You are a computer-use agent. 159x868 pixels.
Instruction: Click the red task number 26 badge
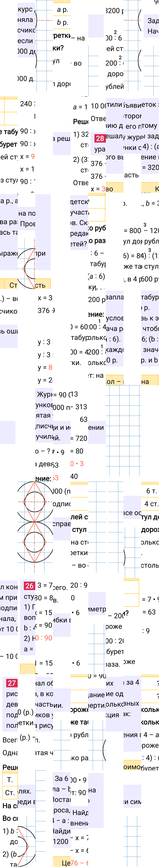(x=29, y=586)
